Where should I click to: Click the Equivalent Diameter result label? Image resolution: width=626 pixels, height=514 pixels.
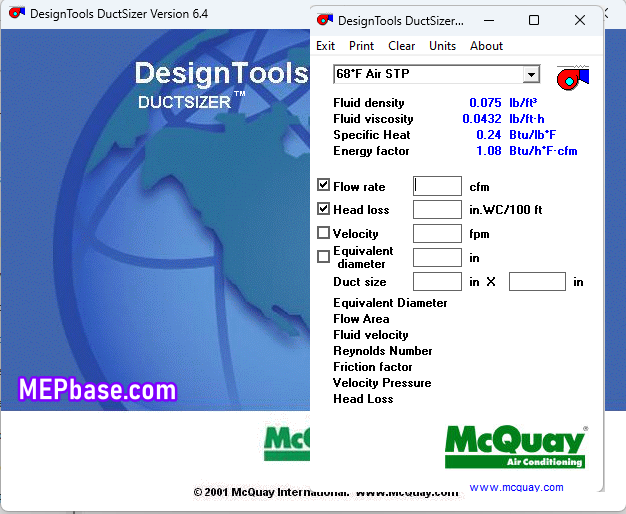pyautogui.click(x=390, y=303)
